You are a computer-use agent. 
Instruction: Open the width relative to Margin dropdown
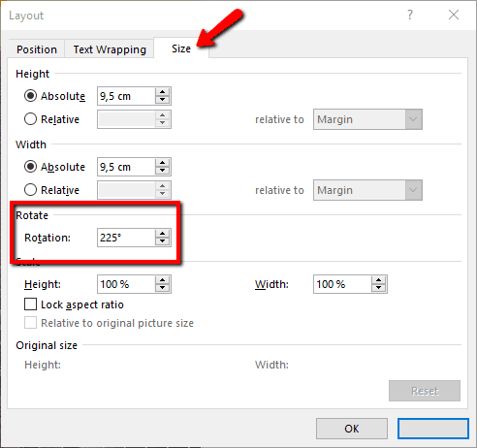click(367, 190)
